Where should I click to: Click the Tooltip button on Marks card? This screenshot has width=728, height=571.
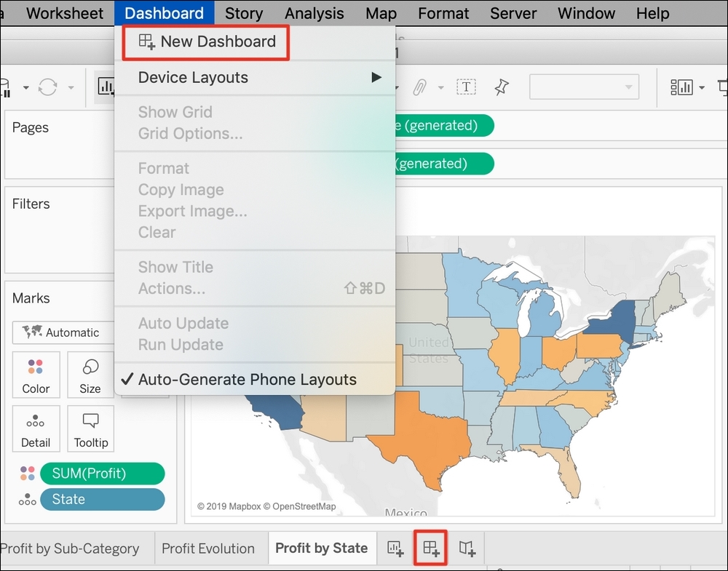tap(90, 428)
